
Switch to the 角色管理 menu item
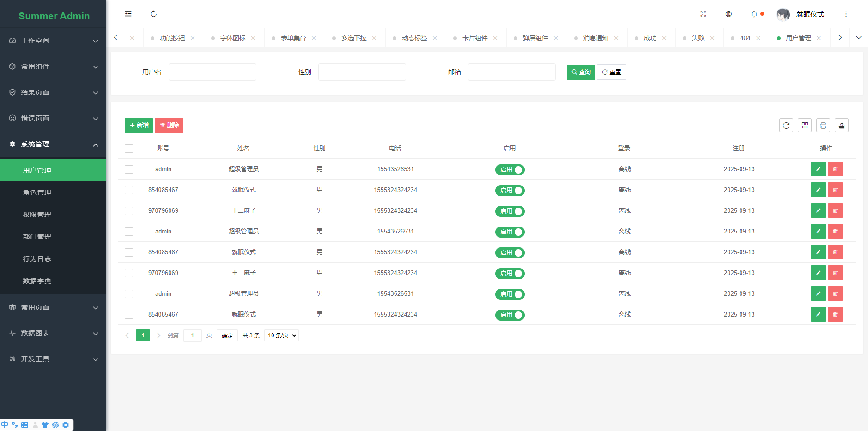point(37,192)
